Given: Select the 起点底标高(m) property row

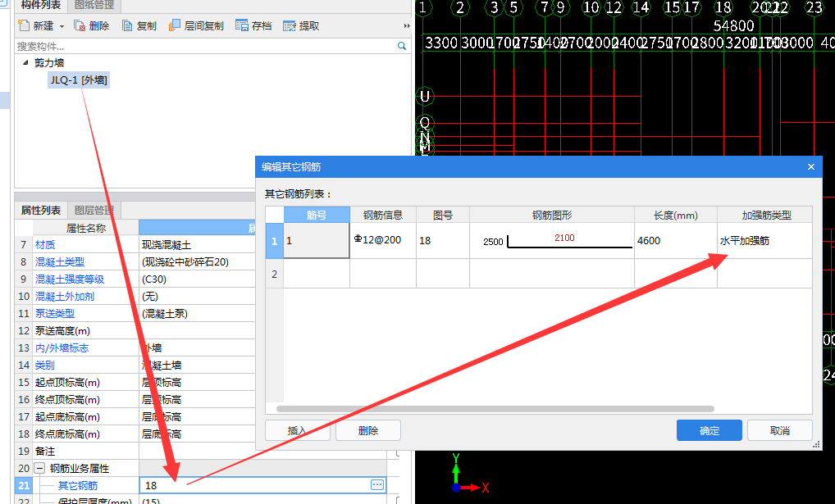Looking at the screenshot, I should (136, 416).
